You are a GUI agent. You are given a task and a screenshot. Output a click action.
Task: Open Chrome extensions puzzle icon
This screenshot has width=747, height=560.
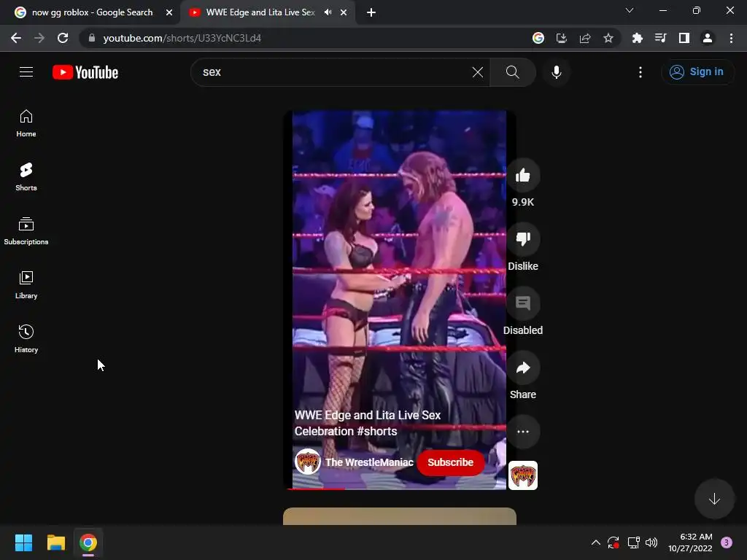click(x=637, y=38)
